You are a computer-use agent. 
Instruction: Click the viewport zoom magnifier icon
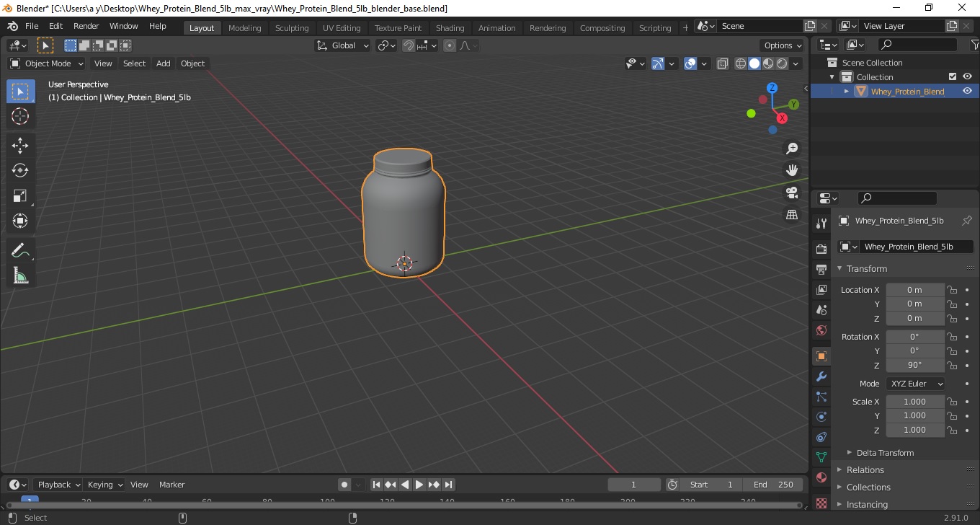pyautogui.click(x=792, y=148)
